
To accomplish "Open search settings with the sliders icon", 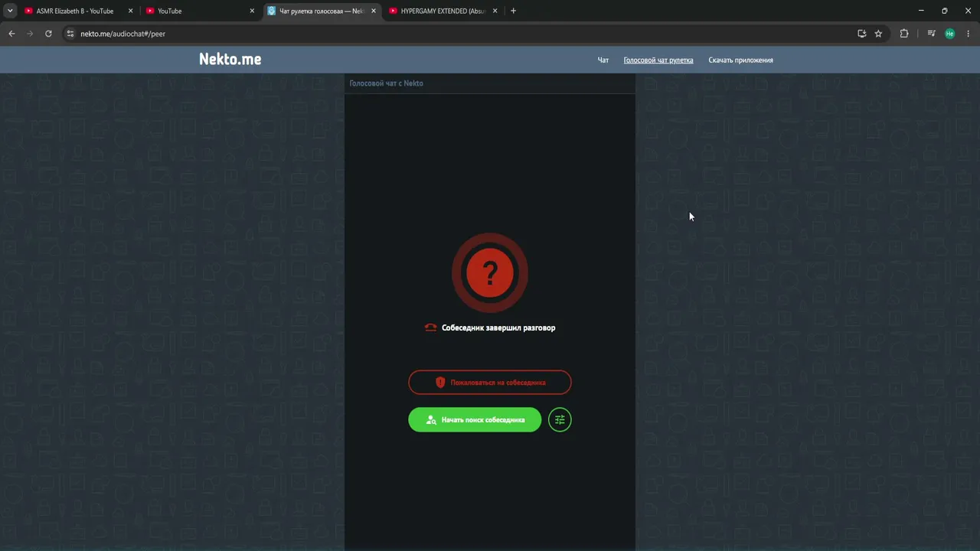I will (x=560, y=419).
